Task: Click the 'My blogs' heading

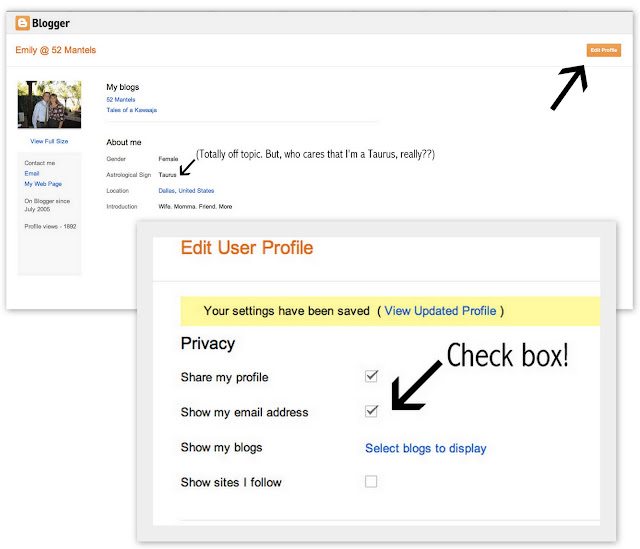Action: click(x=122, y=87)
